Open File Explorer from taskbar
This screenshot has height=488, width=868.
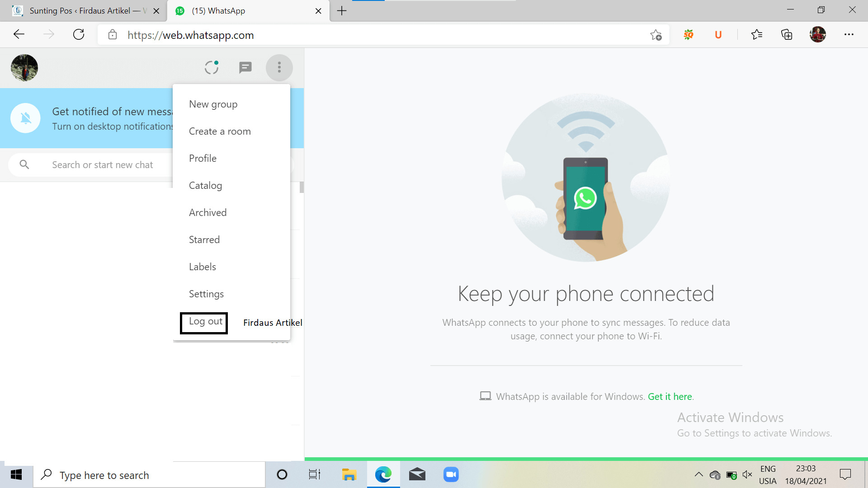tap(349, 474)
